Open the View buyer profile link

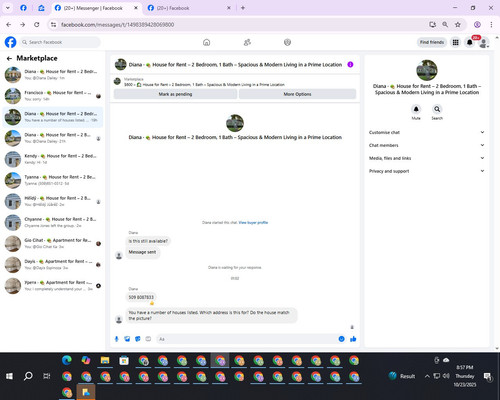[x=253, y=222]
